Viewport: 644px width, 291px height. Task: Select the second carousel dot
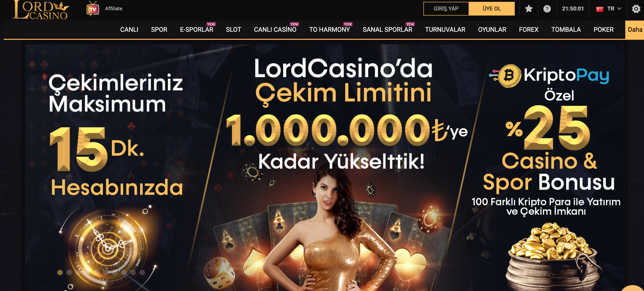pyautogui.click(x=69, y=272)
